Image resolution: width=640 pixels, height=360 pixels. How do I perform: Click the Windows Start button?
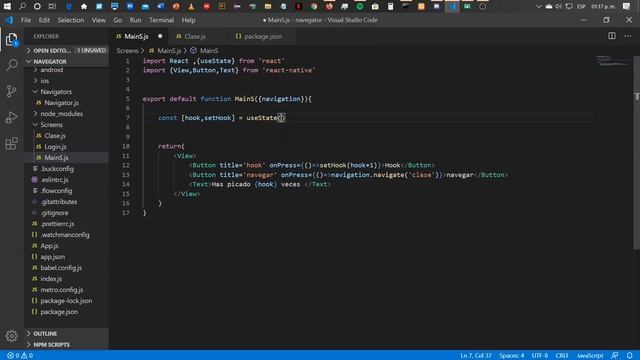coord(7,6)
